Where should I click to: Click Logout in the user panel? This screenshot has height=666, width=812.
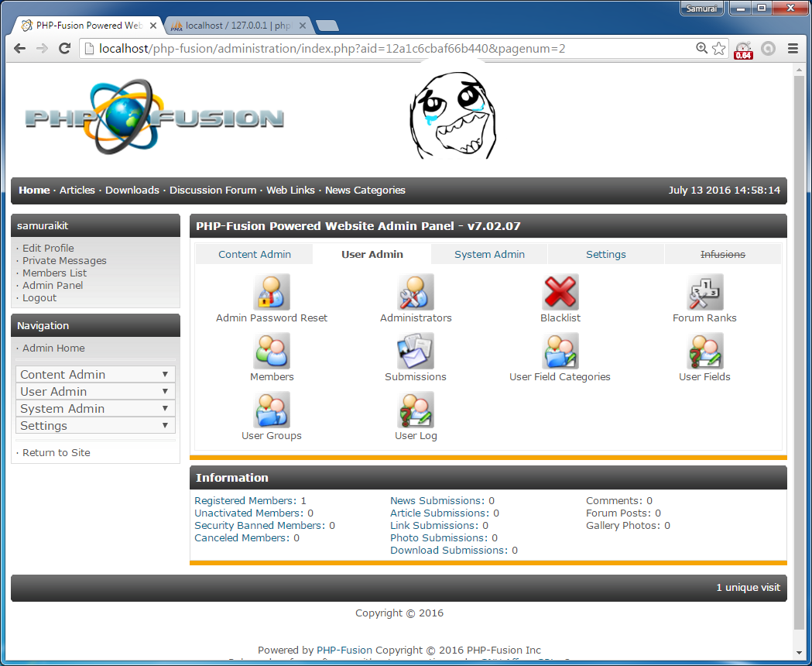pyautogui.click(x=39, y=298)
